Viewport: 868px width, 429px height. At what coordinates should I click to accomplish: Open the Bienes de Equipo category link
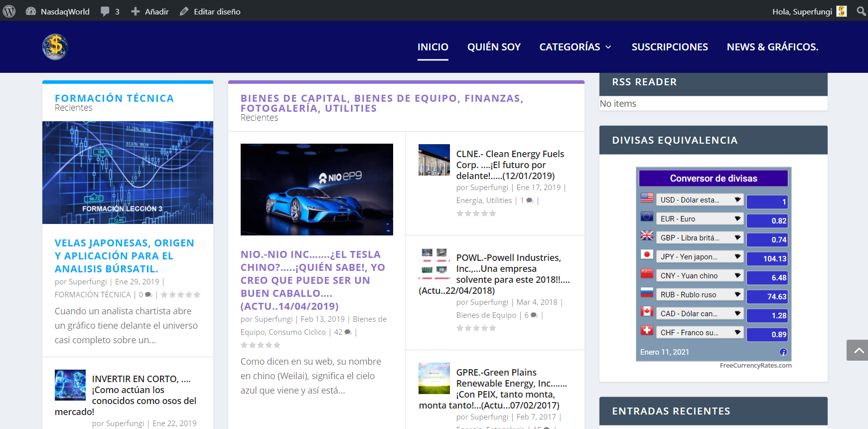point(486,315)
